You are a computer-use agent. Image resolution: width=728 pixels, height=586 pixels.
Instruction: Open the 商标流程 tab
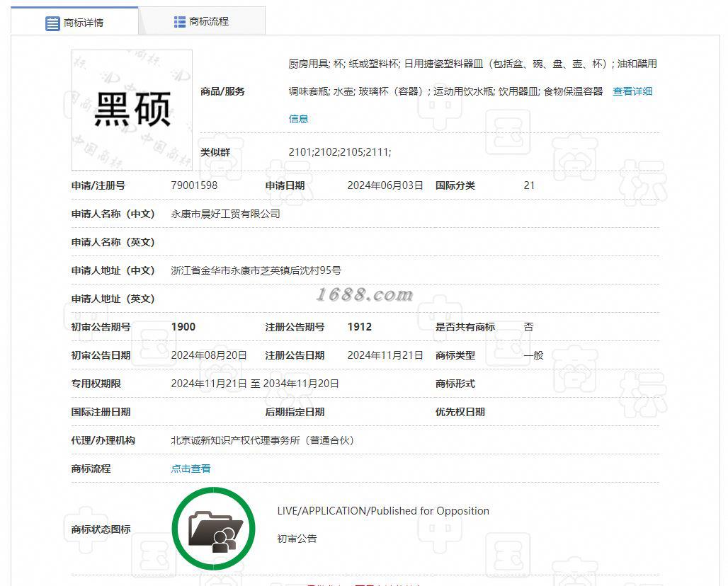pos(202,21)
